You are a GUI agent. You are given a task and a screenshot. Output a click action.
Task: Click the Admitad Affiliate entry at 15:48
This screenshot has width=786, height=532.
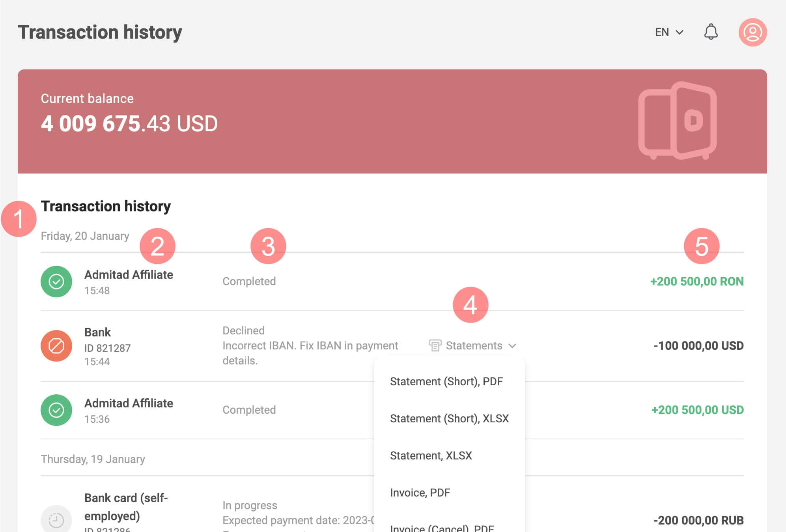(x=129, y=275)
